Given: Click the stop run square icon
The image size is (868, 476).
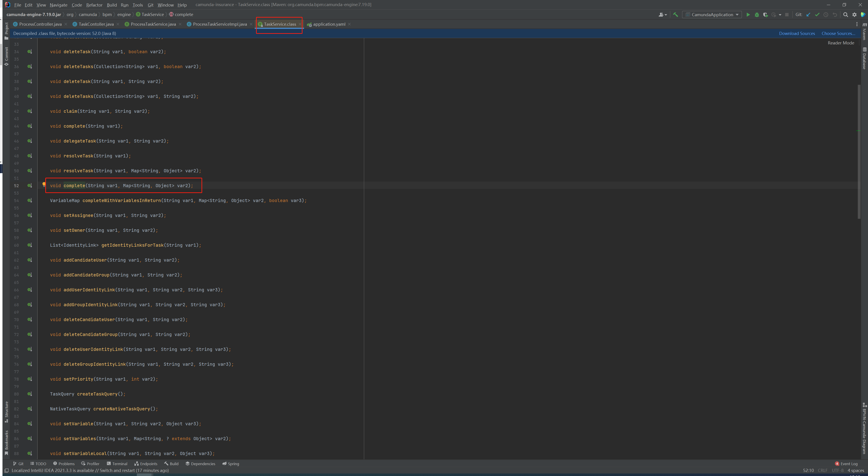Looking at the screenshot, I should point(787,14).
